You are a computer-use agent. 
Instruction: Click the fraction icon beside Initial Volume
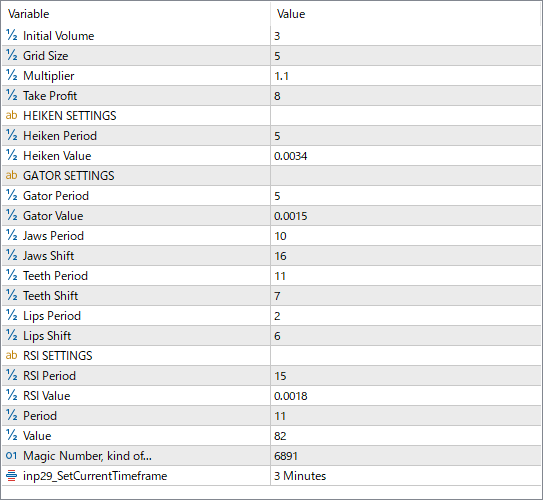click(11, 35)
